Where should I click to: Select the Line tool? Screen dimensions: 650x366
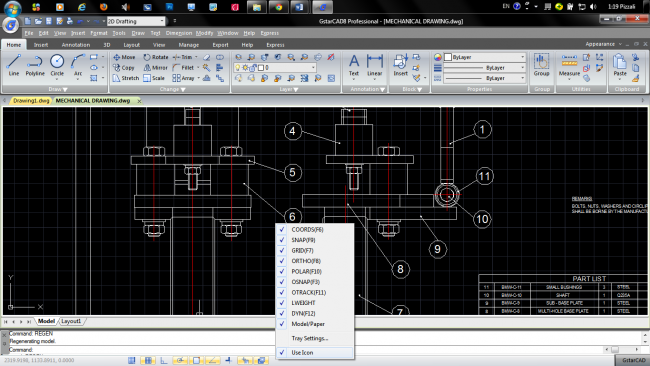click(x=14, y=65)
